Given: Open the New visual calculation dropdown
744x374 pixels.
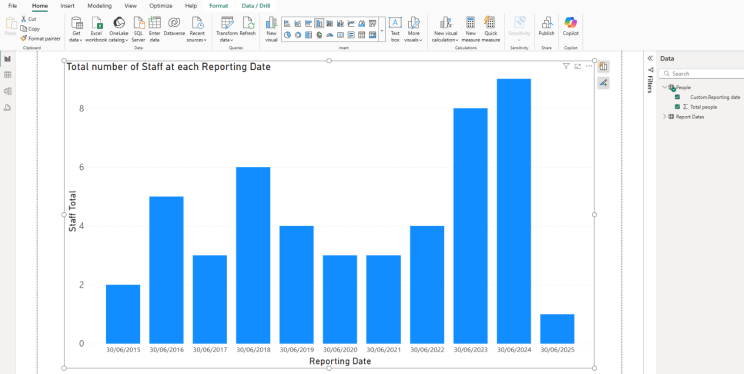Looking at the screenshot, I should click(445, 29).
